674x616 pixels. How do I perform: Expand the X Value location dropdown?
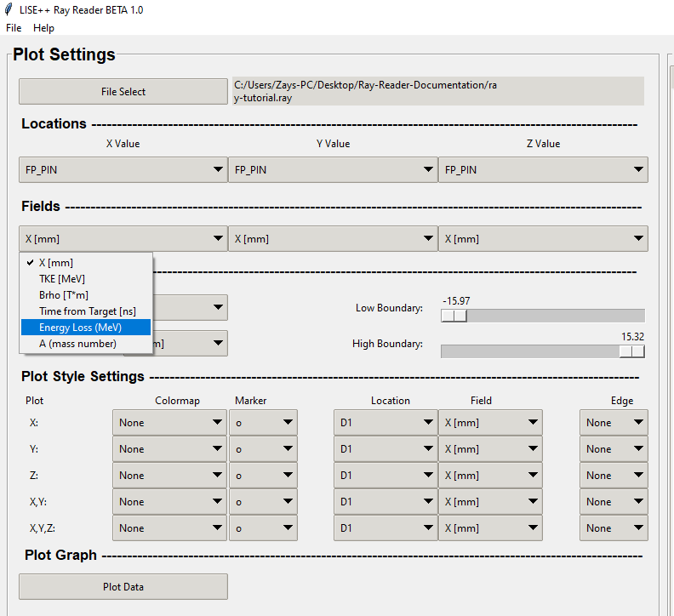coord(123,170)
